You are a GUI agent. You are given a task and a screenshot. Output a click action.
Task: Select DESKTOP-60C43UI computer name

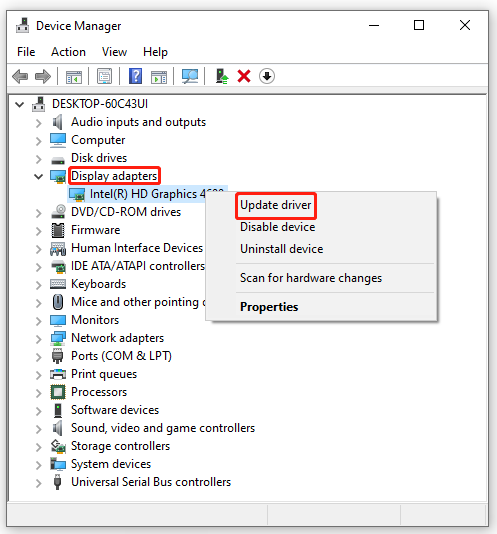point(100,104)
